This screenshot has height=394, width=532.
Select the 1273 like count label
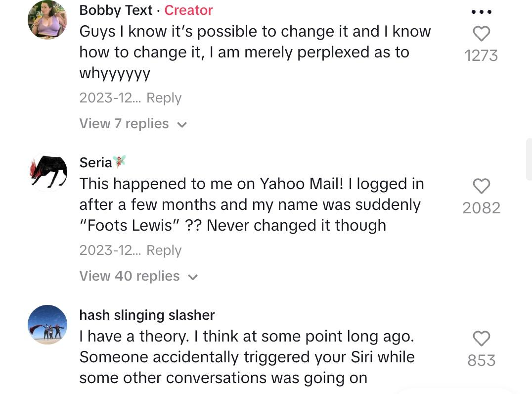tap(482, 55)
